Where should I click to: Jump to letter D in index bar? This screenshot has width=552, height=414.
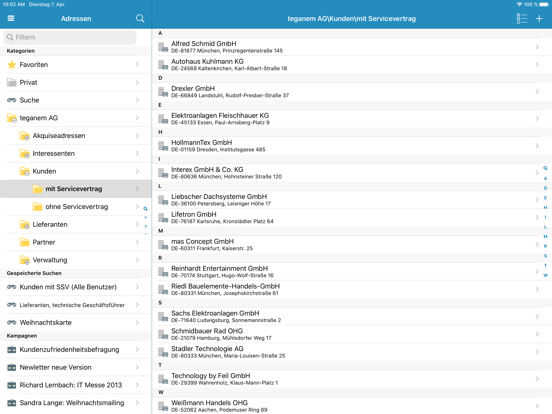click(545, 188)
